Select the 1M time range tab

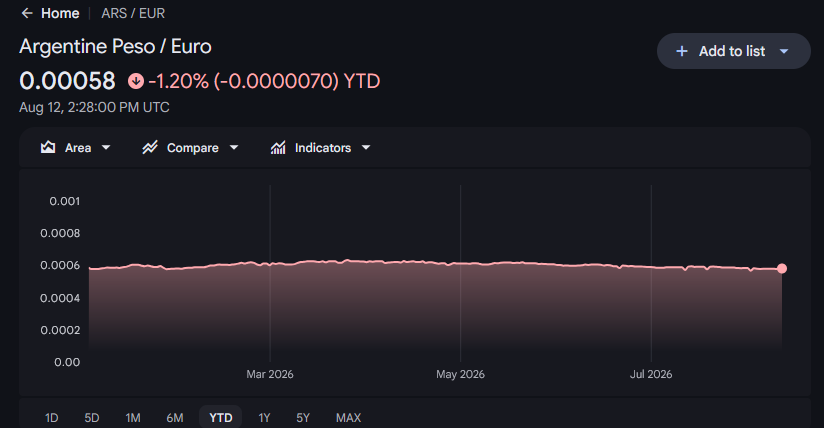click(x=133, y=417)
